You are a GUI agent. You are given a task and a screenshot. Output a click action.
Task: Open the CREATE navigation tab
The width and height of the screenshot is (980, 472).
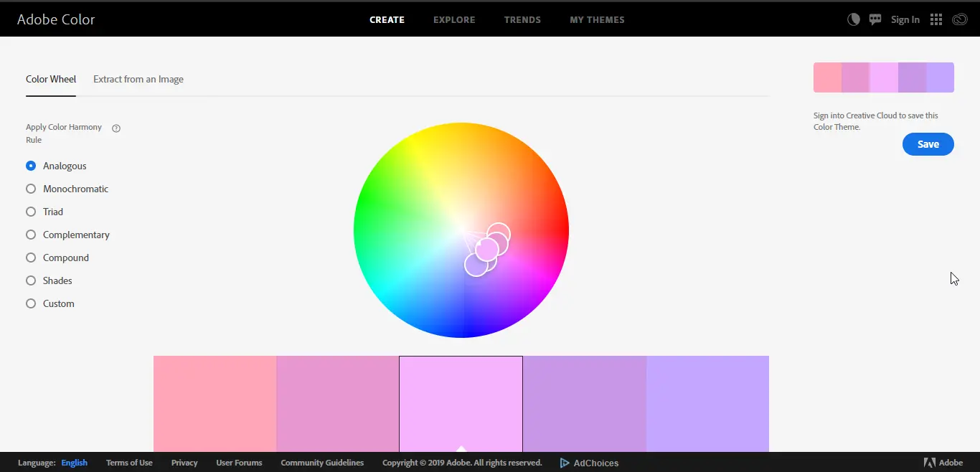coord(387,20)
